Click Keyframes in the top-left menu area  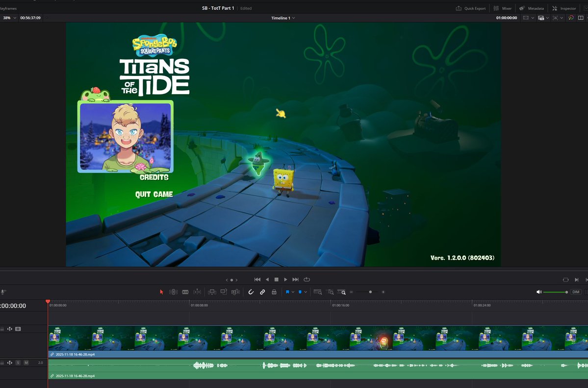(8, 8)
